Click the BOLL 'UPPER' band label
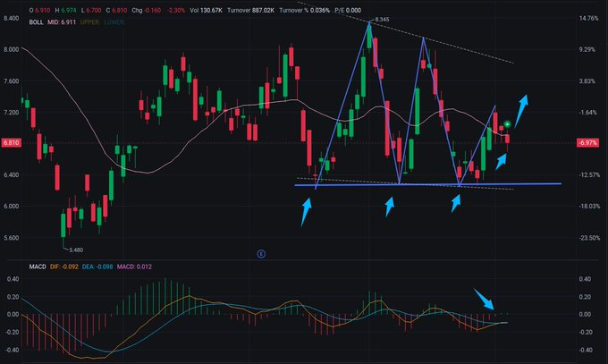Viewport: 608px width, 364px height. 89,22
